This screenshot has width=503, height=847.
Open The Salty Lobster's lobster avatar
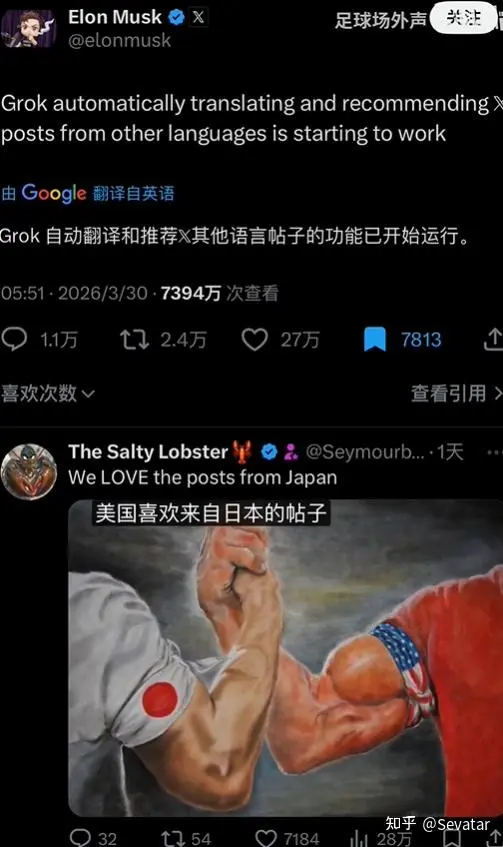pyautogui.click(x=29, y=472)
